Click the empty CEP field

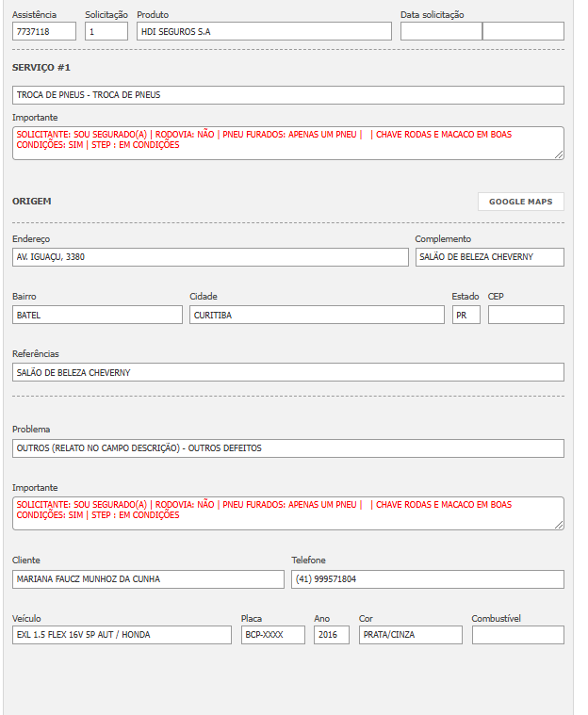point(526,315)
